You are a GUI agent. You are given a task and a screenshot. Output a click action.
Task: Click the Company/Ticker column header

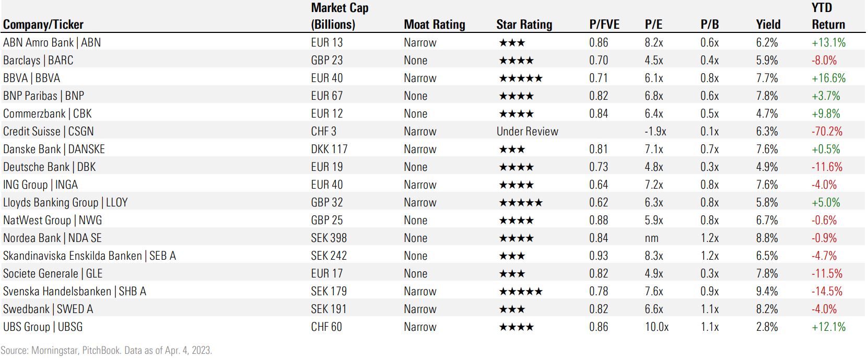(43, 25)
